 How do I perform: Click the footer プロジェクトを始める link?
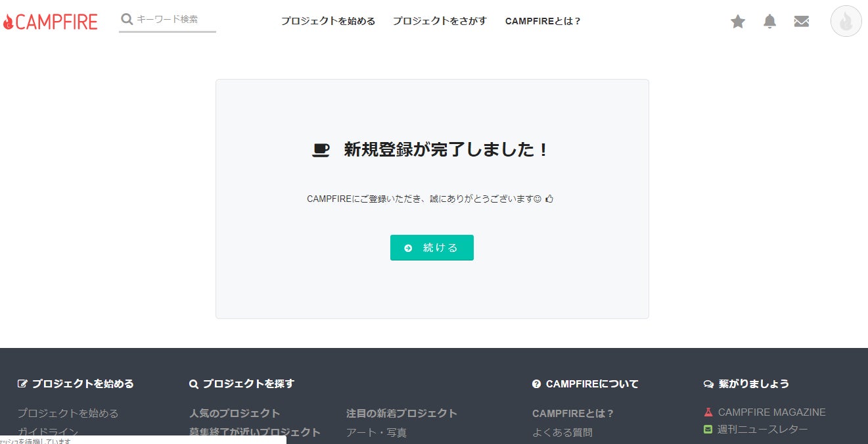68,413
